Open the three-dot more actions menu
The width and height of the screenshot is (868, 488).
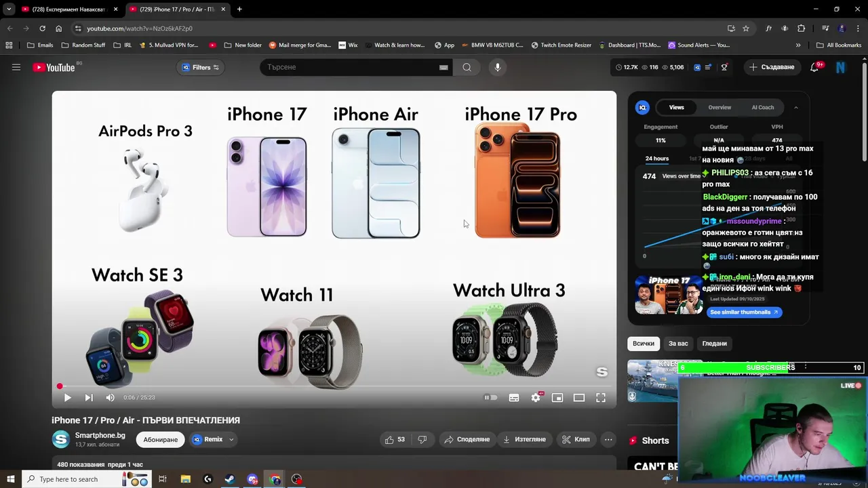[x=608, y=439]
